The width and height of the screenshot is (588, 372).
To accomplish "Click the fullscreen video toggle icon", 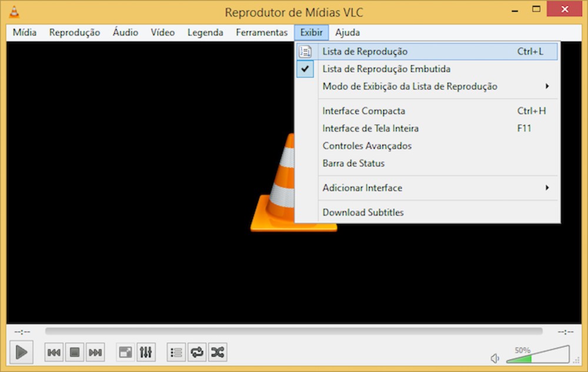I will tap(125, 352).
